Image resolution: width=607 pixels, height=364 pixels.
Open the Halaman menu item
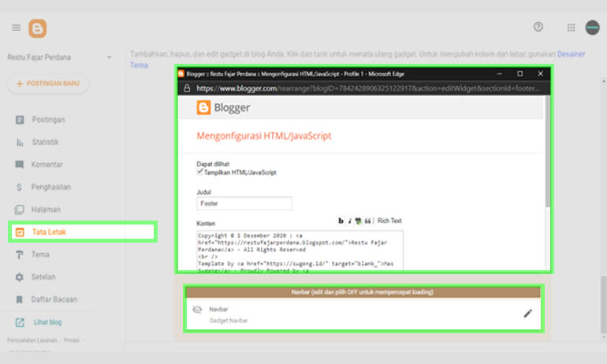[x=46, y=210]
